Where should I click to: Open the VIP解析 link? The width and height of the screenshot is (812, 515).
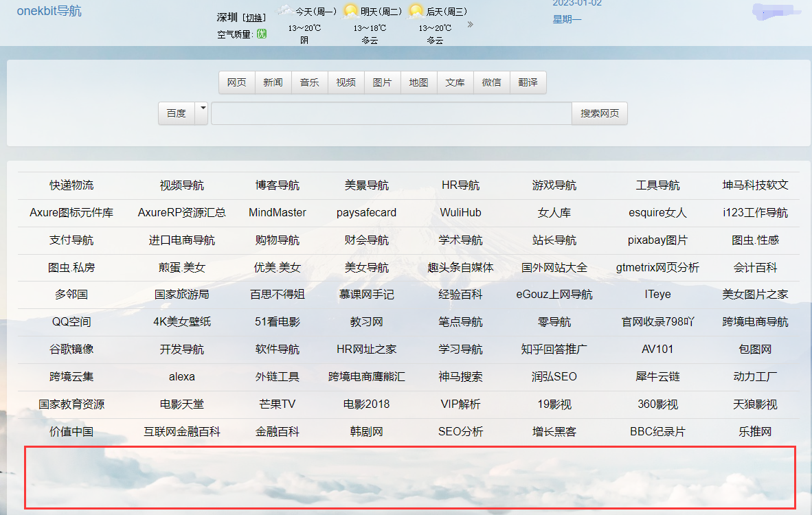click(x=460, y=404)
